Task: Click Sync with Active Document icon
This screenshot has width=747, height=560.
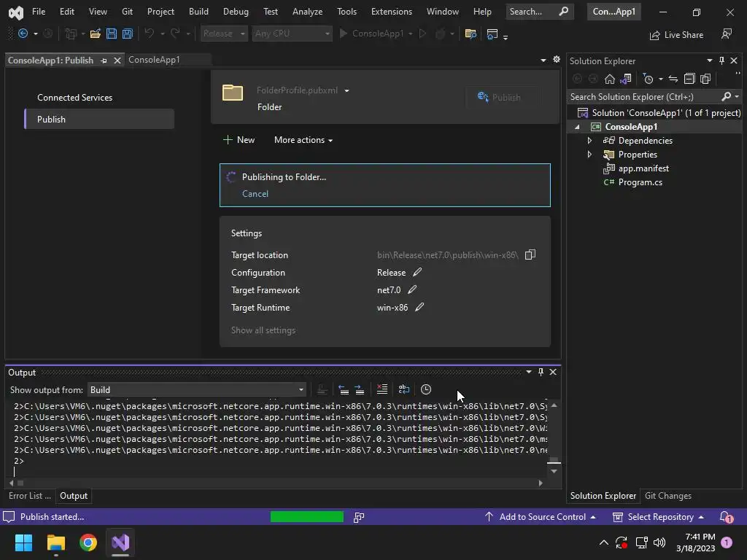Action: [673, 79]
